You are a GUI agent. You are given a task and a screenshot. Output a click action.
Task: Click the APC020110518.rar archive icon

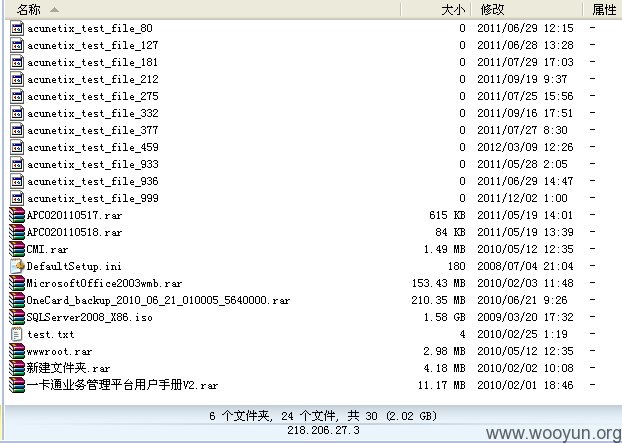click(17, 232)
